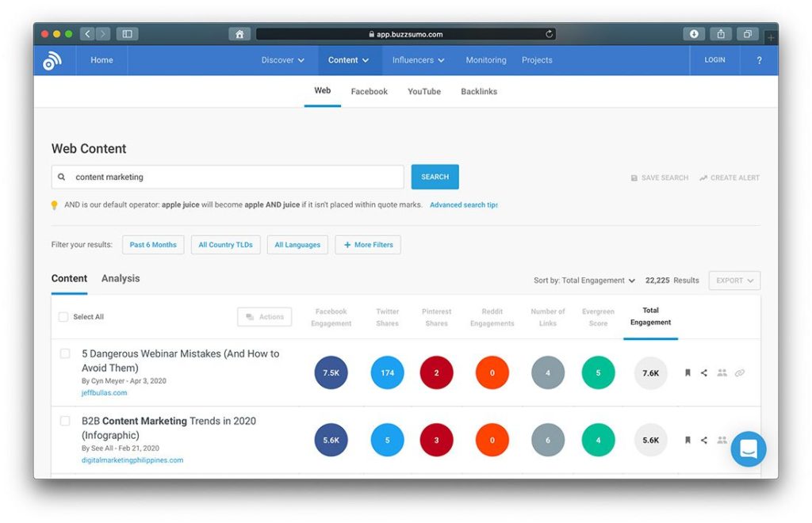
Task: Bookmark the B2B Content Marketing Trends article
Action: click(688, 441)
